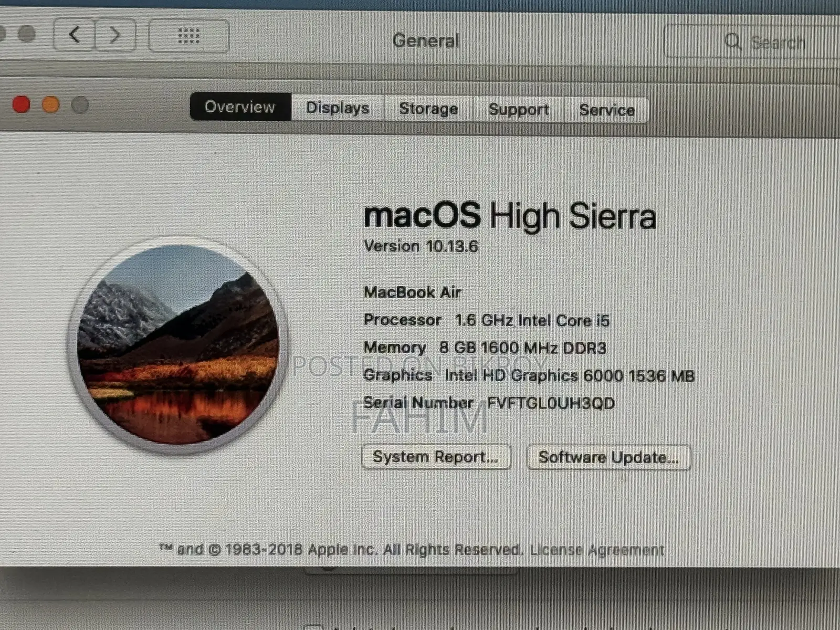Go forward using the right arrow button

(115, 35)
